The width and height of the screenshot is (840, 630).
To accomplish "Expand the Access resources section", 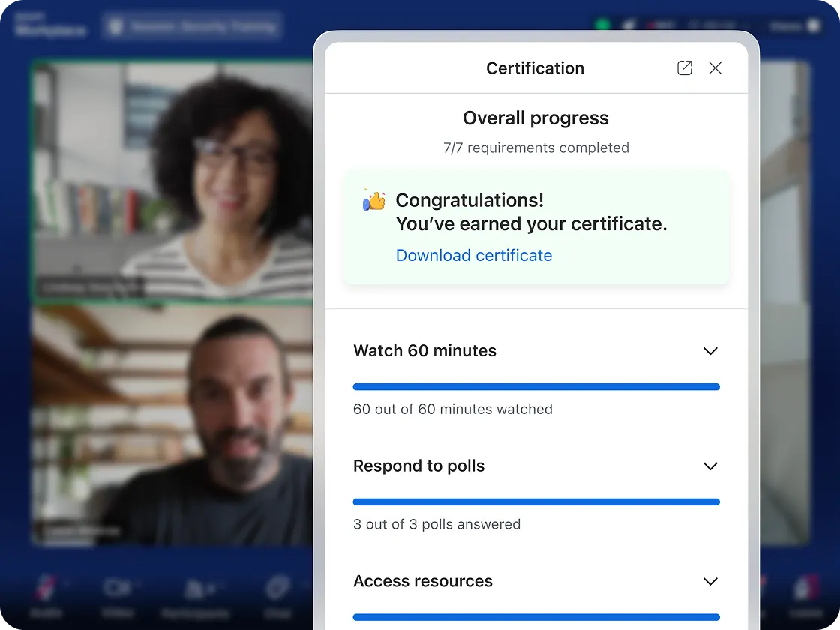I will pyautogui.click(x=709, y=582).
